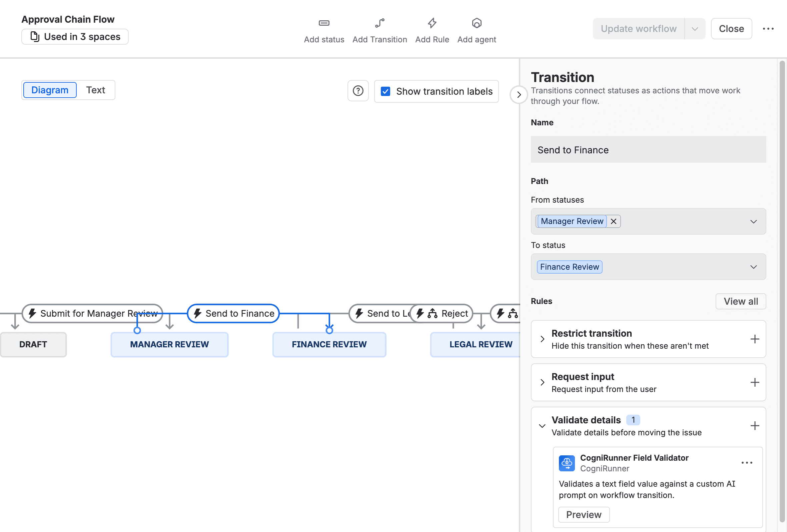Click View all rules button

[x=741, y=301]
